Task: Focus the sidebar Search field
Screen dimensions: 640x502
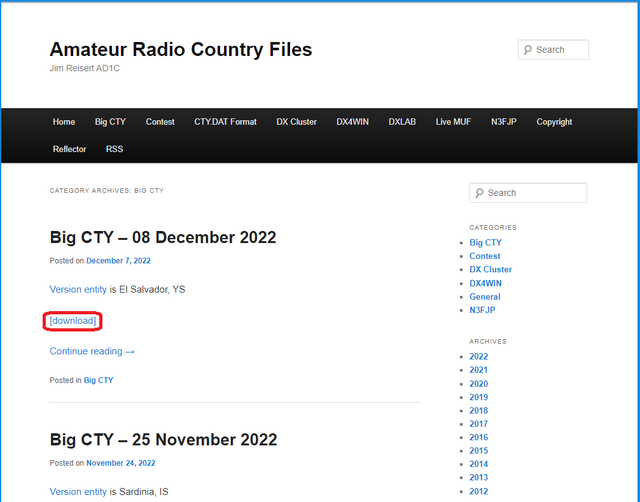Action: tap(528, 193)
